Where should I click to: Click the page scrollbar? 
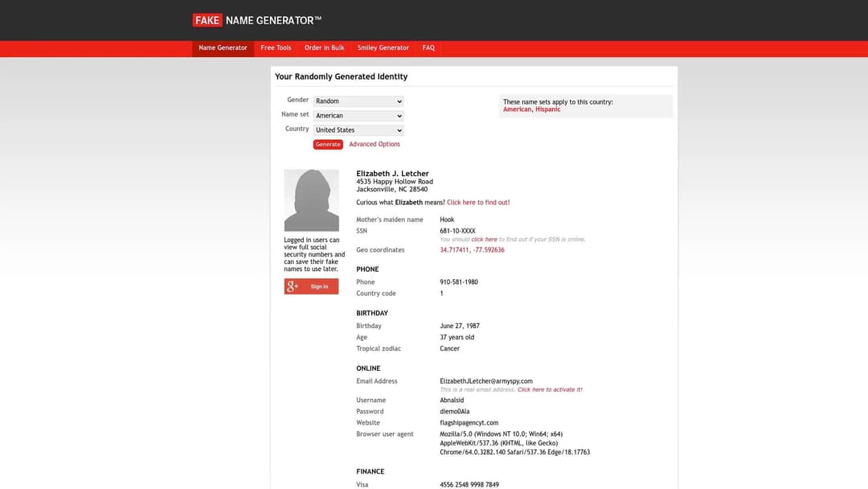click(864, 241)
